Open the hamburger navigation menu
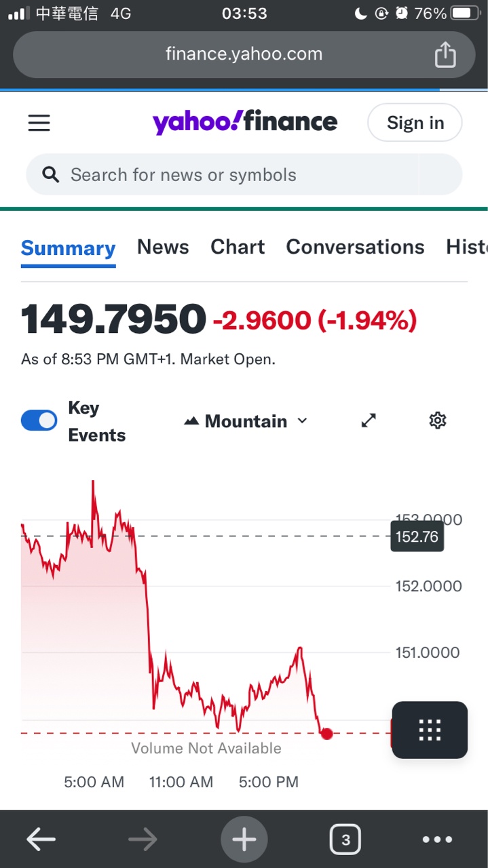Image resolution: width=488 pixels, height=868 pixels. (39, 123)
